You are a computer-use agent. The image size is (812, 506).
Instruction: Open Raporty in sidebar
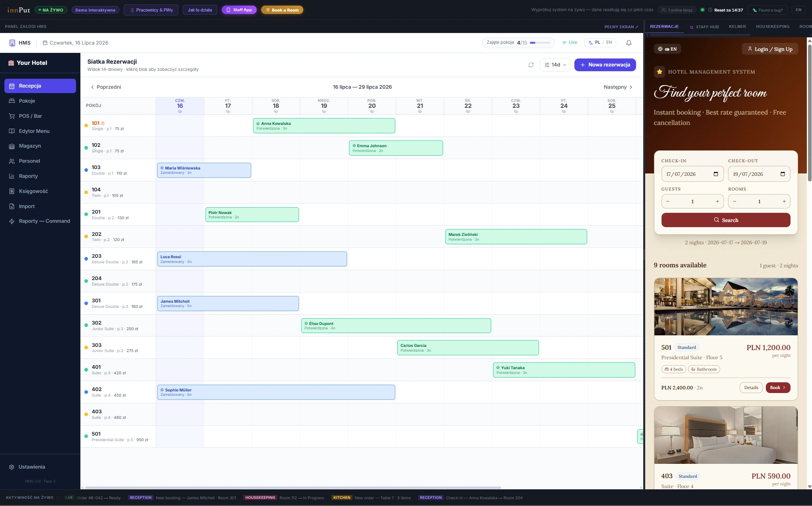[x=40, y=176]
